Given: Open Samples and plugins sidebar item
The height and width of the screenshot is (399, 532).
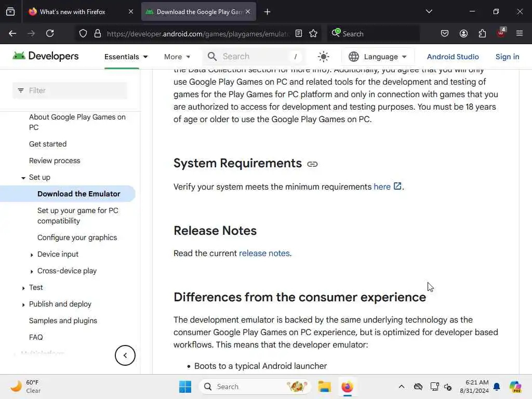Looking at the screenshot, I should (63, 321).
